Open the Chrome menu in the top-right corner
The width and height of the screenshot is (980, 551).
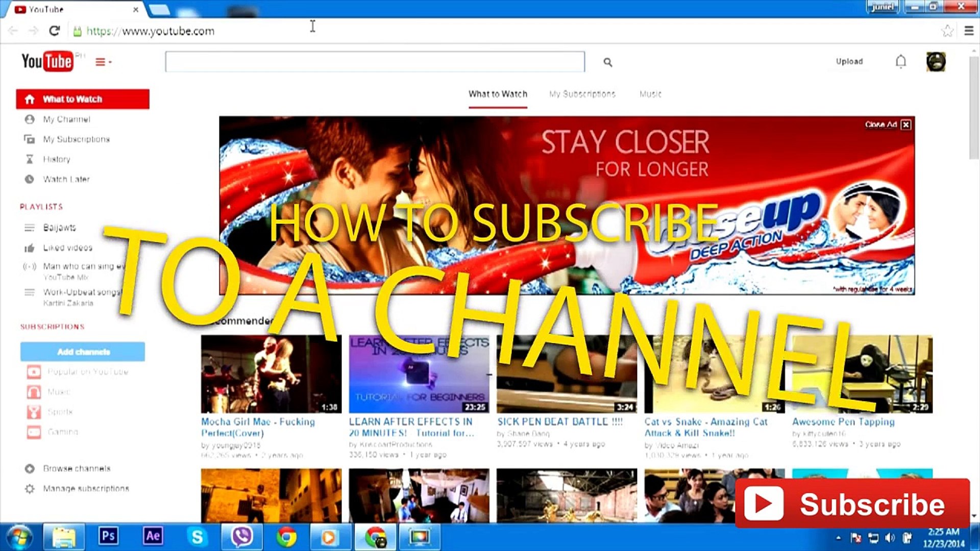click(969, 31)
